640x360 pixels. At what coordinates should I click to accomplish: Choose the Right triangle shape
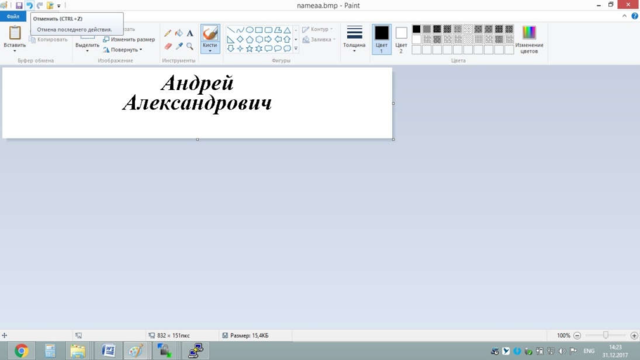pyautogui.click(x=231, y=39)
